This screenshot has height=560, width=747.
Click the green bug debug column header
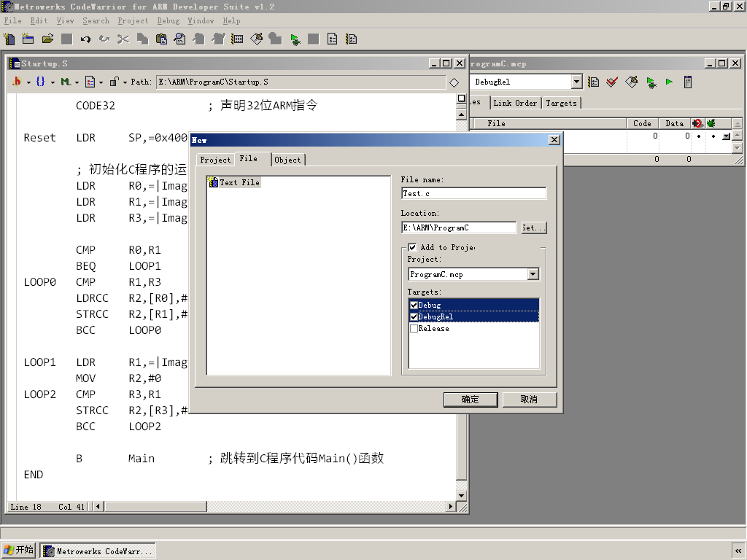(711, 123)
